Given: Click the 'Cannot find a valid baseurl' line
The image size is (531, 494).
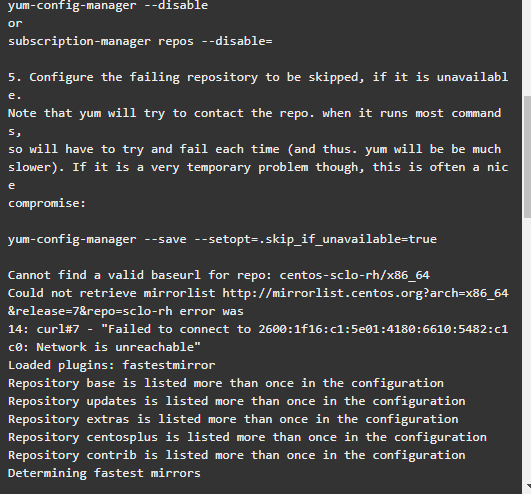Looking at the screenshot, I should (x=219, y=275).
